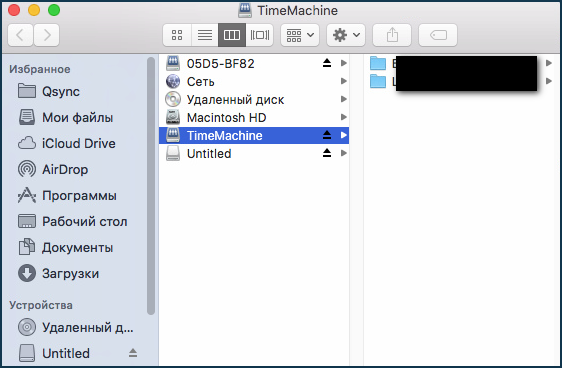Expand 05D5-BF82 with its arrow
The image size is (562, 368).
(344, 63)
